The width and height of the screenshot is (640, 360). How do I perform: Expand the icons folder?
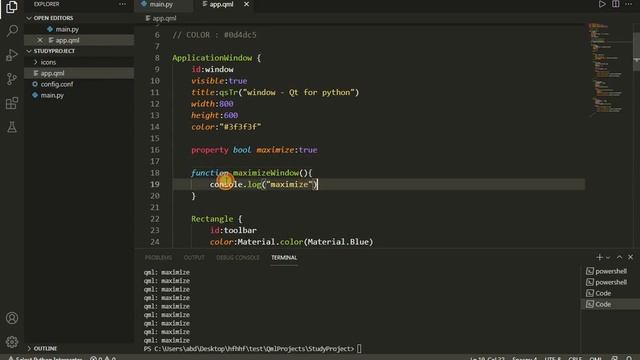[x=48, y=62]
